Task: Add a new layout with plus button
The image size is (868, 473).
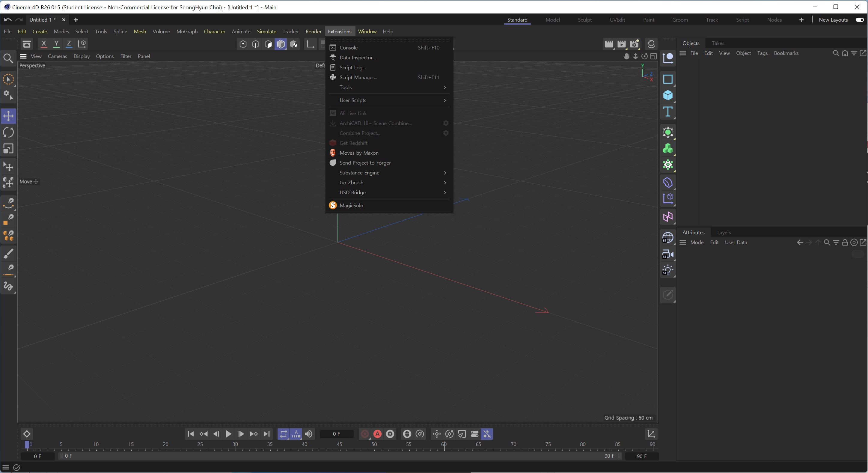Action: click(x=801, y=20)
